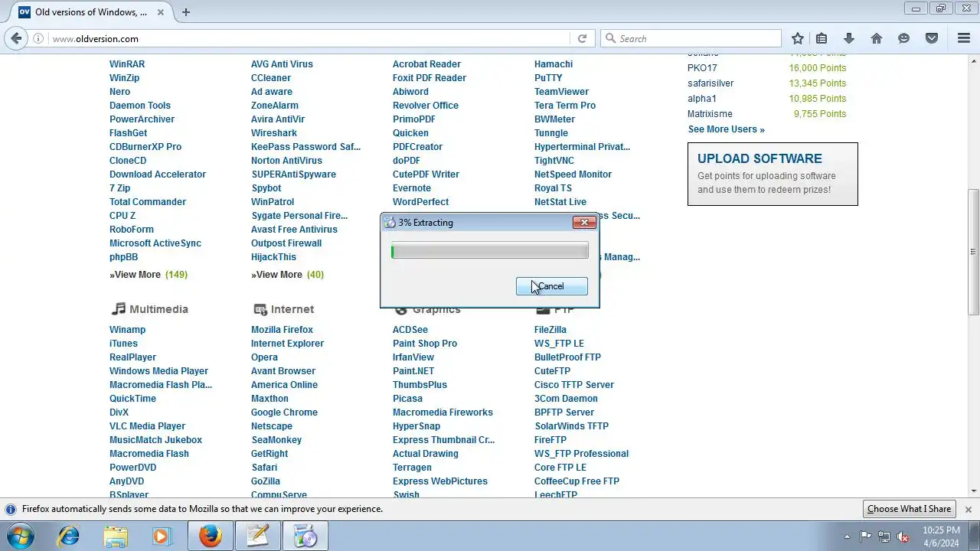980x551 pixels.
Task: Select the installer extraction taskbar icon
Action: click(305, 536)
